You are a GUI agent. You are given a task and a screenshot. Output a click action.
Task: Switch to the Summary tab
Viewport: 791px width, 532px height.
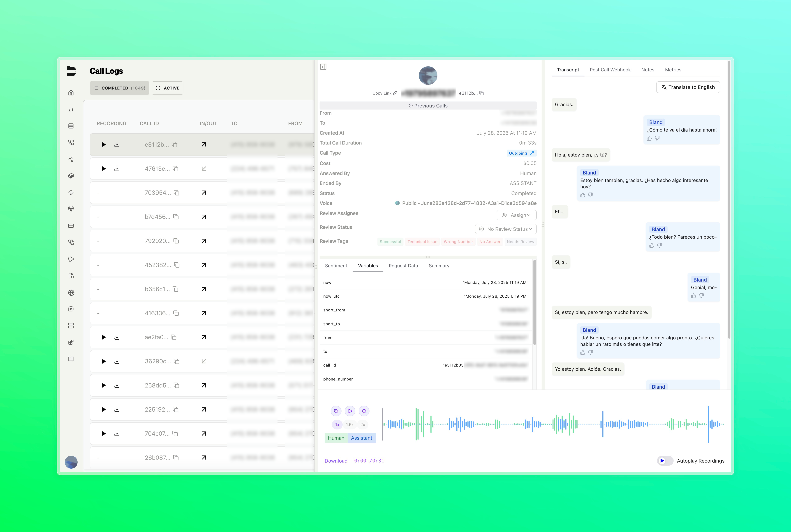pos(439,266)
